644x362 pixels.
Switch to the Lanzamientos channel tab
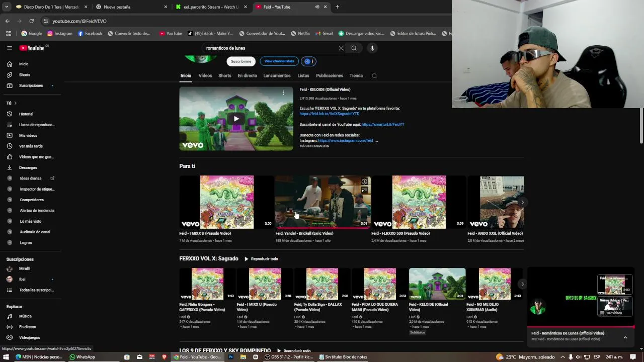(277, 76)
